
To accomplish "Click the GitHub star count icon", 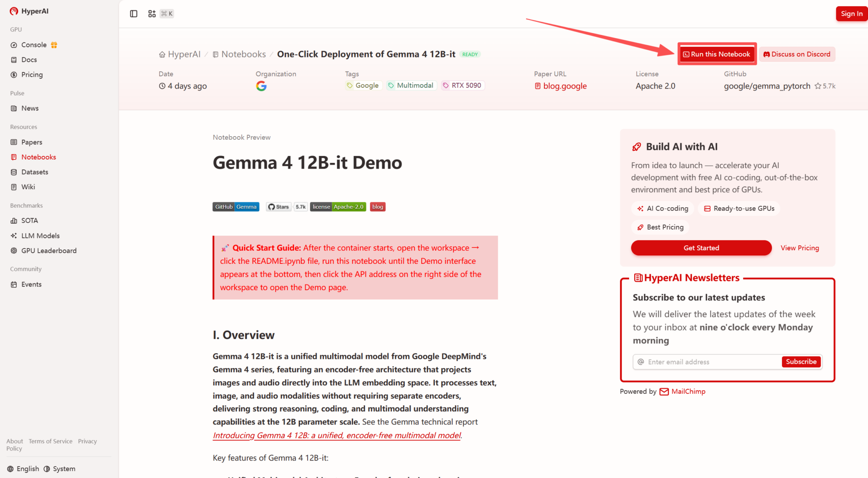I will coord(818,86).
